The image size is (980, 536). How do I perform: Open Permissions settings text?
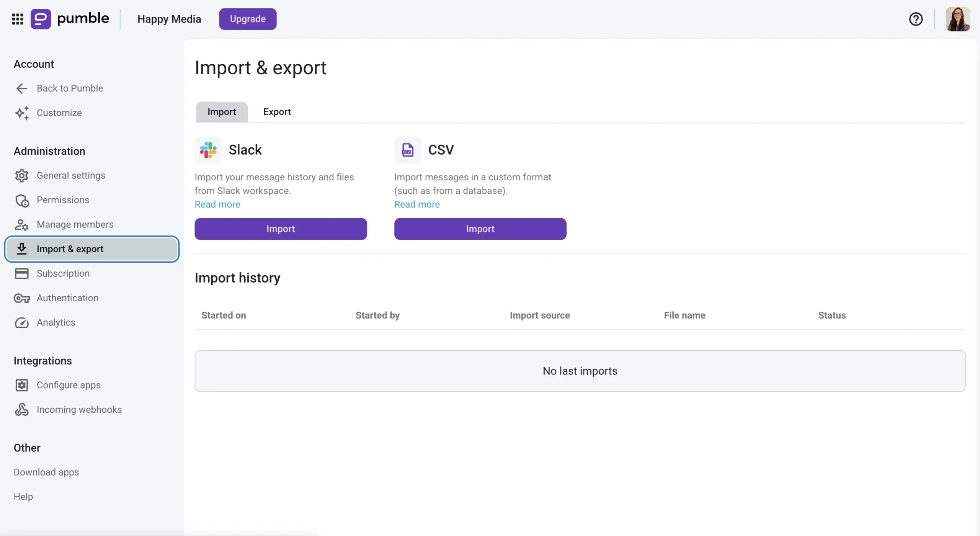tap(63, 200)
